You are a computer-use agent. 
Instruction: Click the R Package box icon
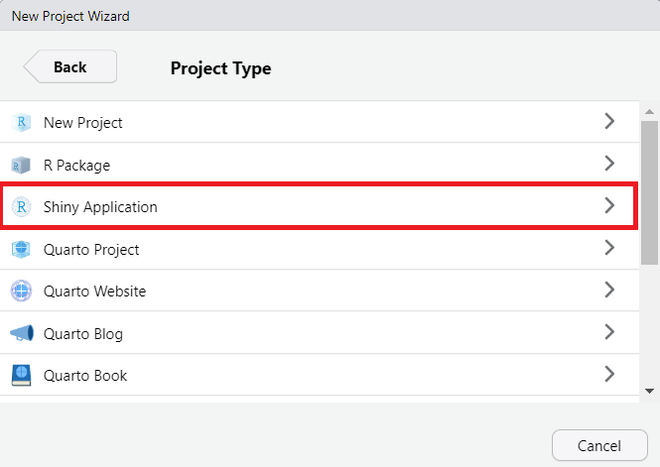tap(21, 165)
